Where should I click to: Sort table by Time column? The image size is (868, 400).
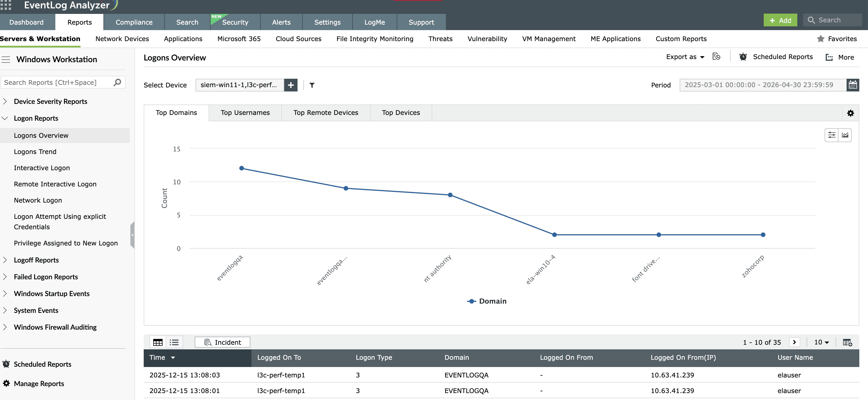click(197, 357)
